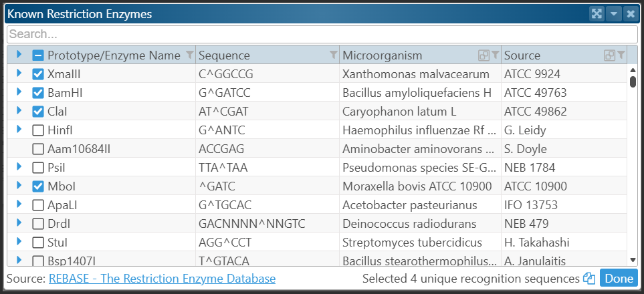Toggle the select-all header checkbox
This screenshot has width=644, height=294.
point(38,55)
